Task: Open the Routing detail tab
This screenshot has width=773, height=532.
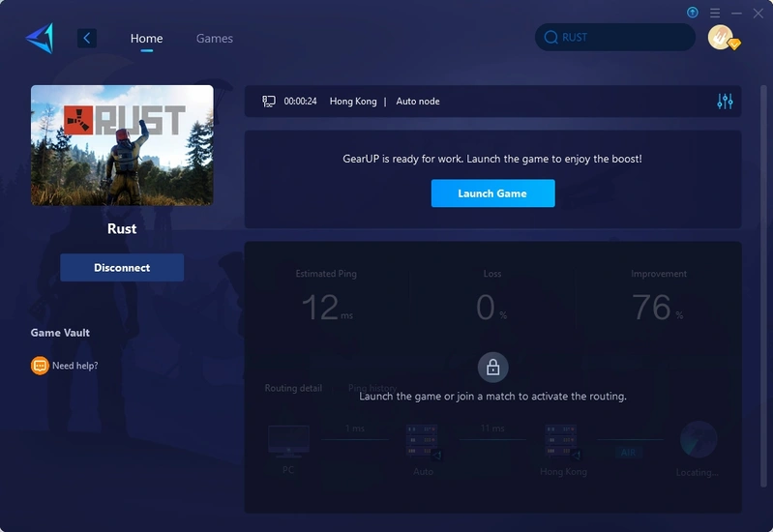Action: pos(293,388)
